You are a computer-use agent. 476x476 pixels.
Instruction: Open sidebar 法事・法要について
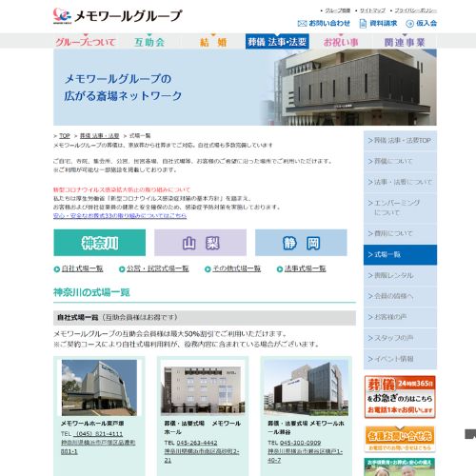pos(400,182)
